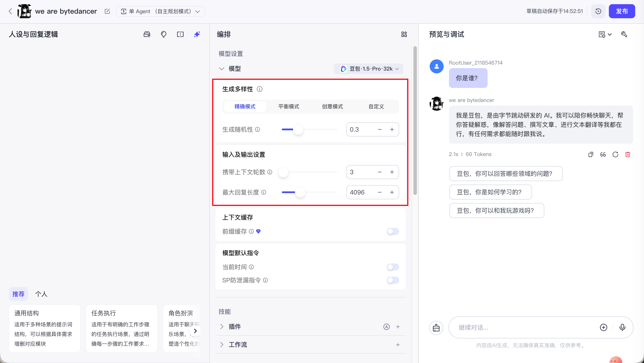Click the grid layout icon in 编排
Image resolution: width=644 pixels, height=363 pixels.
pos(404,34)
